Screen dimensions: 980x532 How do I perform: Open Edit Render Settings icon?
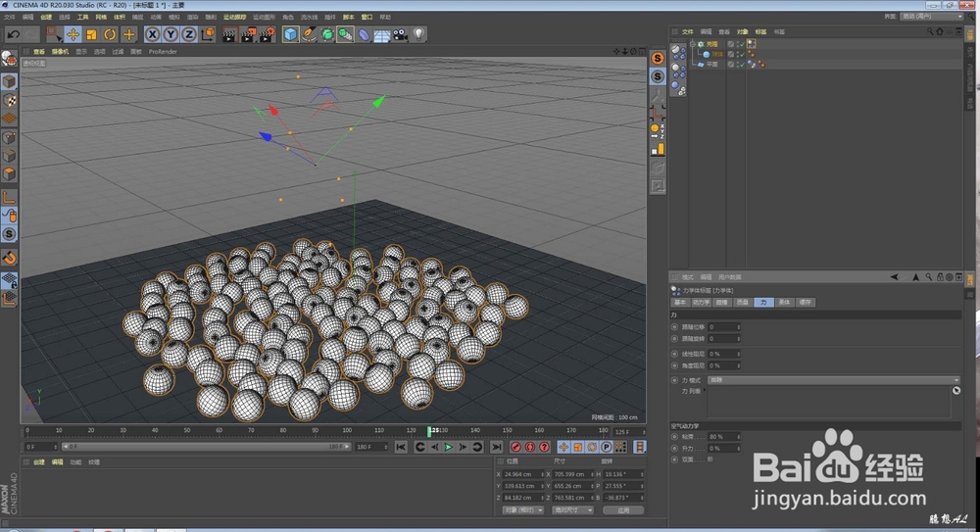tap(267, 34)
